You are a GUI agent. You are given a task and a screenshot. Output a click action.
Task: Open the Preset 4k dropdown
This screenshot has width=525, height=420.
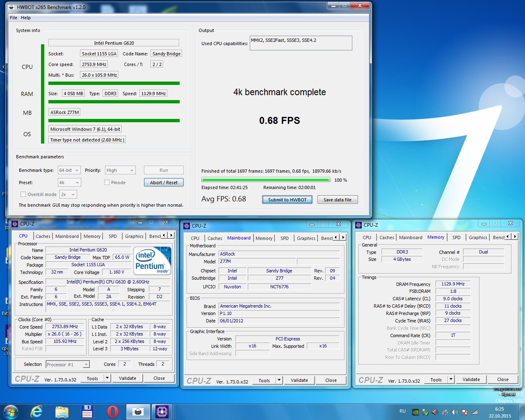click(69, 183)
